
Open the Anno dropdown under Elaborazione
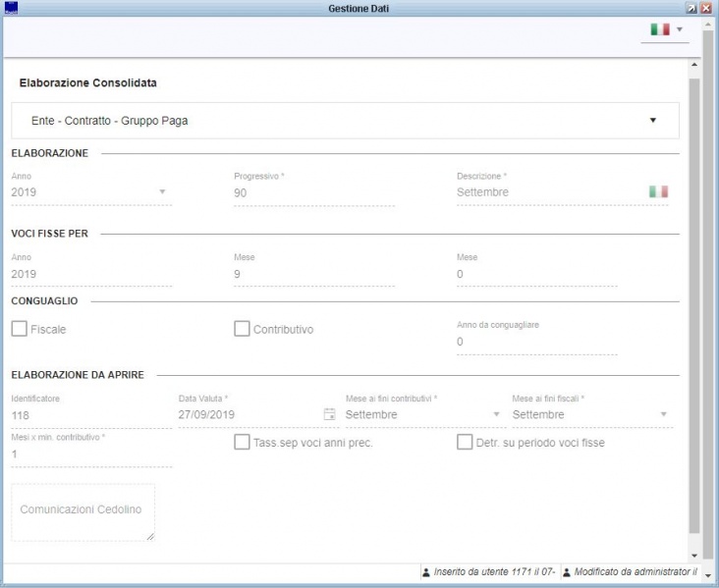point(162,192)
